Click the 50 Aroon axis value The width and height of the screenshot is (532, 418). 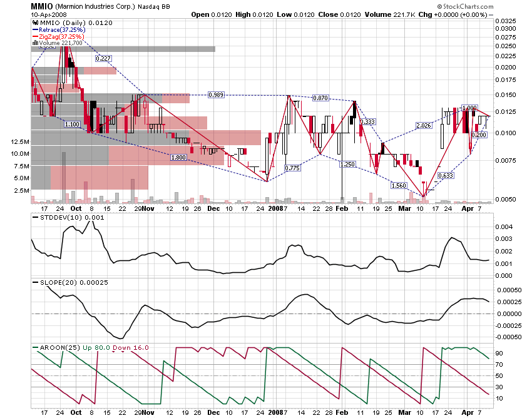[x=499, y=376]
